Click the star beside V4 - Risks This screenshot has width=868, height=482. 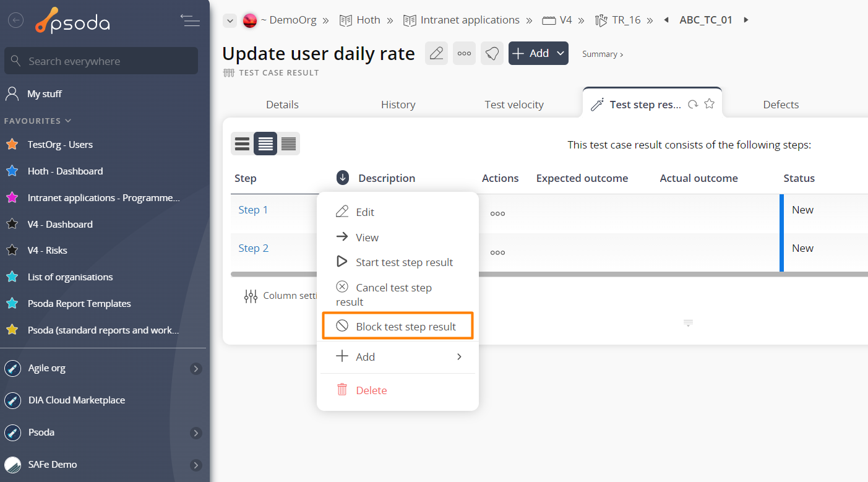coord(12,250)
